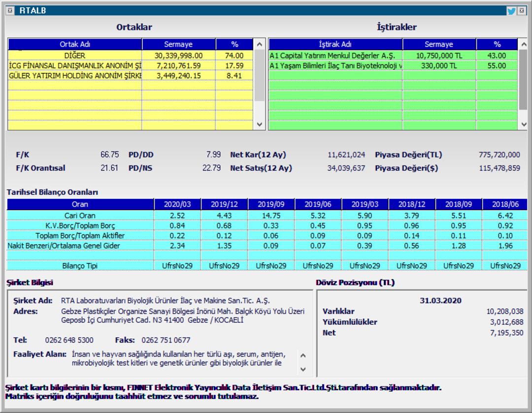532x413 pixels.
Task: Click the fax number 0262 751 0677
Action: (x=166, y=340)
